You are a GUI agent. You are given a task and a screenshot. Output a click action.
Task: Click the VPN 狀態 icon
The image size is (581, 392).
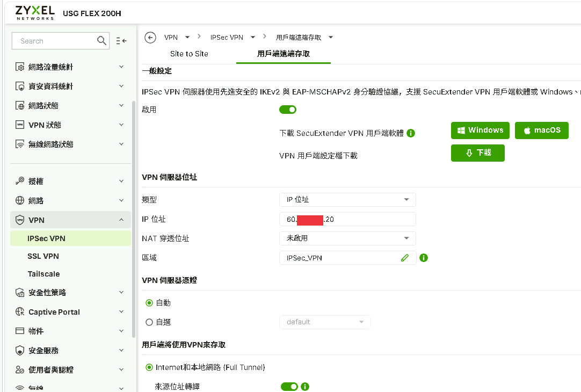[x=20, y=125]
